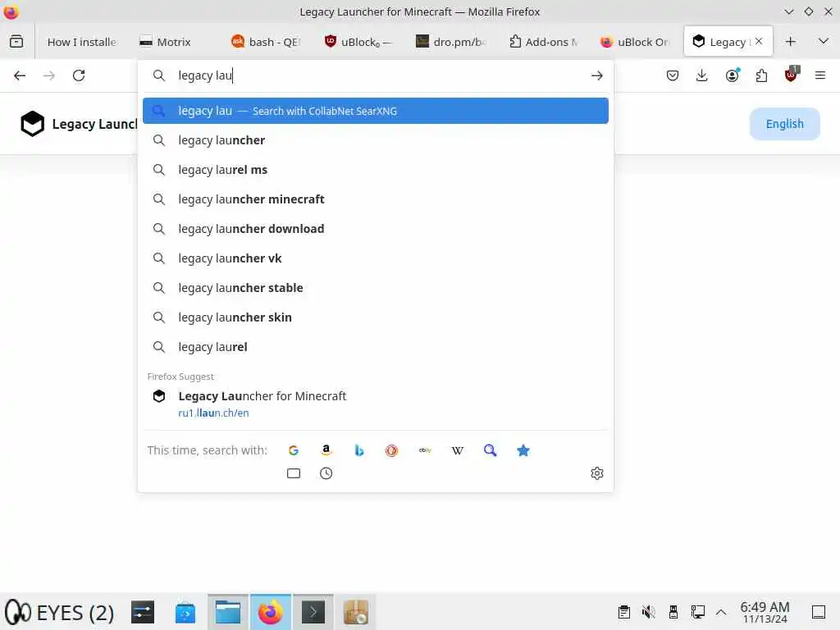Toggle muted audio volume in system tray
The width and height of the screenshot is (840, 630).
point(648,612)
